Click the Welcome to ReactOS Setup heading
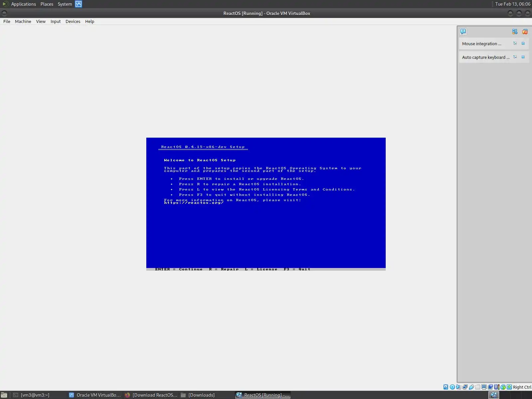532x399 pixels. tap(200, 160)
